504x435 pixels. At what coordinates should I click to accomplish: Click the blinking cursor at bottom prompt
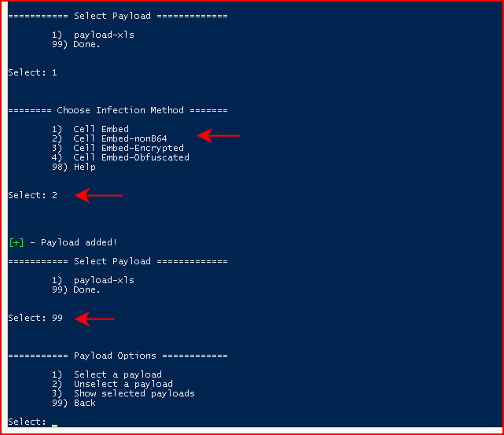click(x=54, y=426)
